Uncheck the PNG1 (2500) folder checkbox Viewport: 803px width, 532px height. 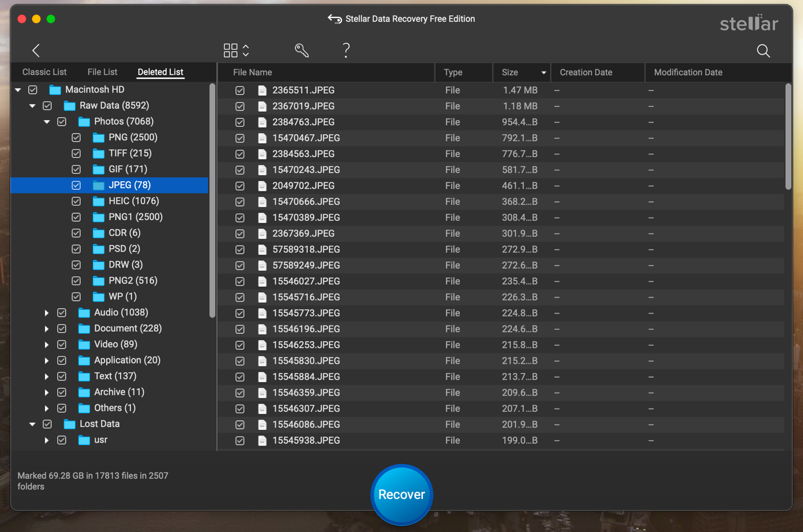[x=76, y=217]
